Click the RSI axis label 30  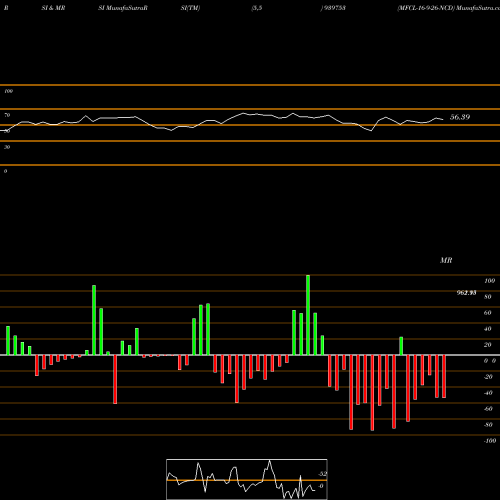tap(7, 147)
